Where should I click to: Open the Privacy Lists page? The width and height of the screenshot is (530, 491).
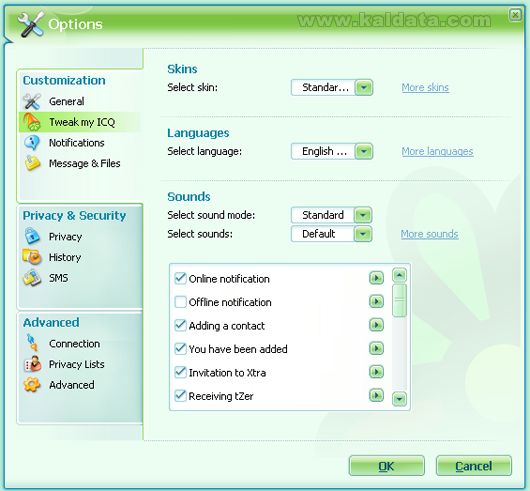77,364
